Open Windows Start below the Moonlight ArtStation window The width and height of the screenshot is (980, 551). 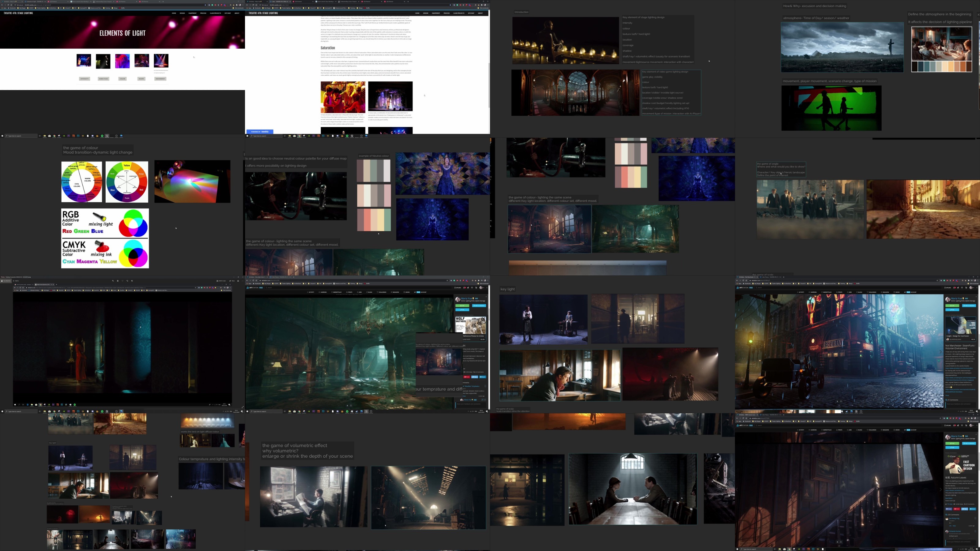(x=247, y=411)
